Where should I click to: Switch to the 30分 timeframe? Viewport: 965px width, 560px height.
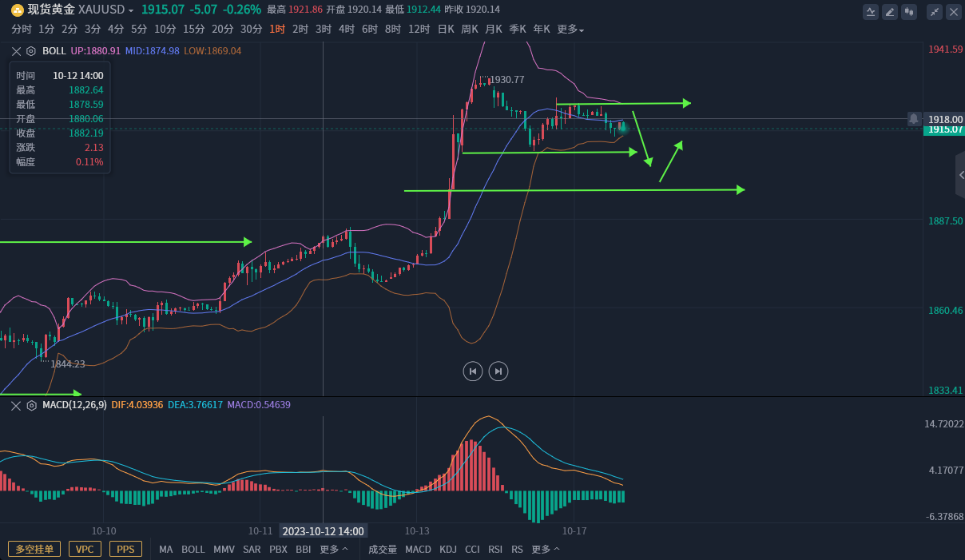252,29
